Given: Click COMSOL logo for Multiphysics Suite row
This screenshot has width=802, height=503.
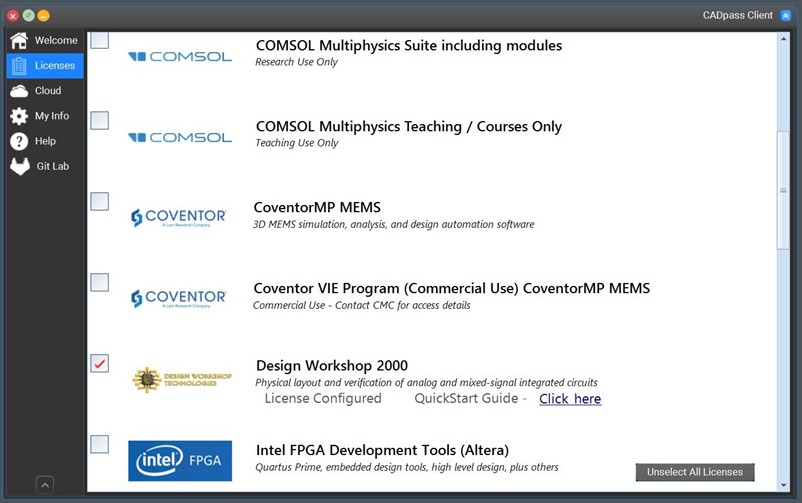Looking at the screenshot, I should tap(180, 56).
